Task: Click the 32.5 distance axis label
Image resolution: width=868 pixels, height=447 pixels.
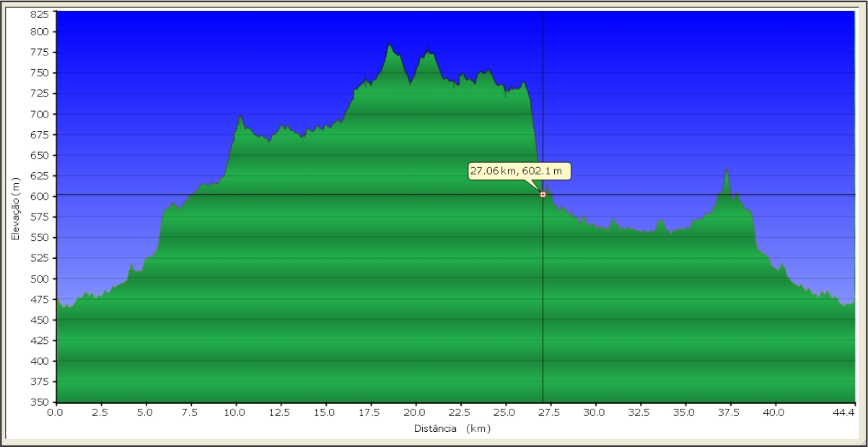Action: pyautogui.click(x=639, y=413)
